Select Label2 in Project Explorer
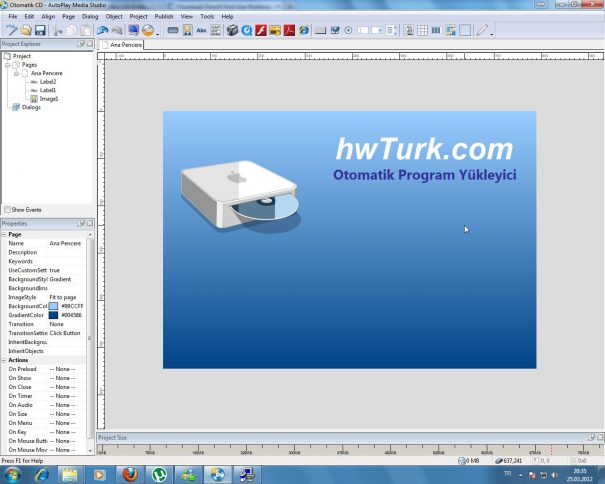Screen dimensions: 605x484 [48, 82]
